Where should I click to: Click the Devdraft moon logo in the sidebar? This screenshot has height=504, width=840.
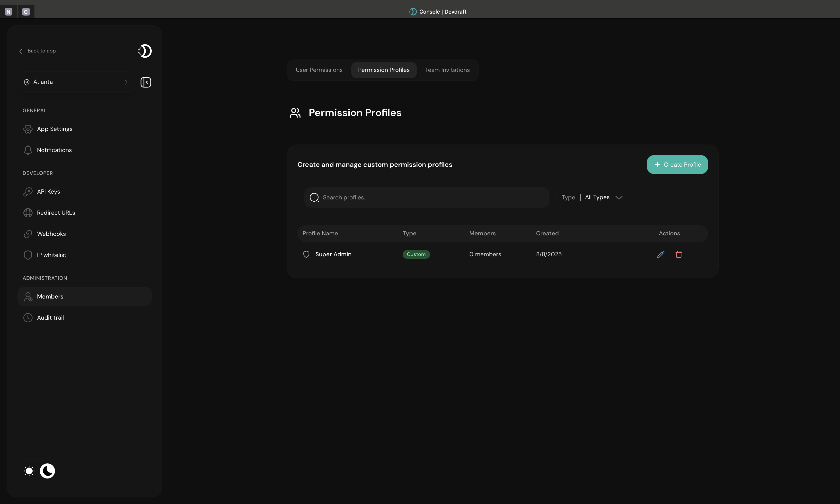(x=145, y=51)
